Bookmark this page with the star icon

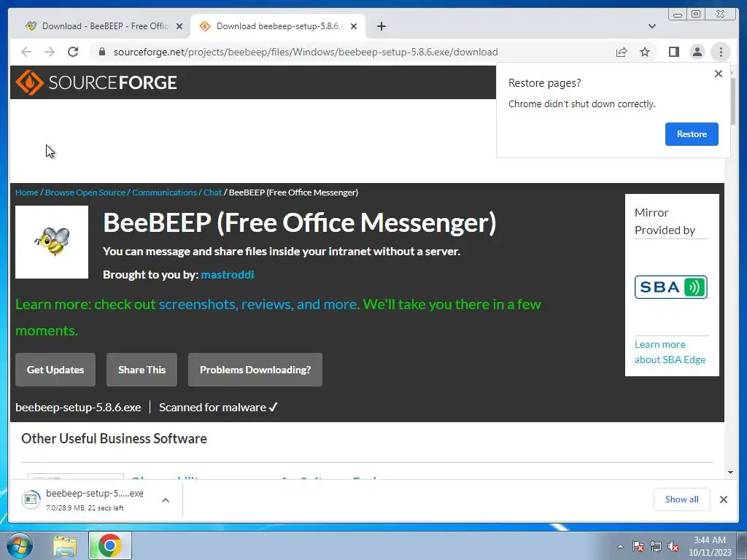pos(645,52)
